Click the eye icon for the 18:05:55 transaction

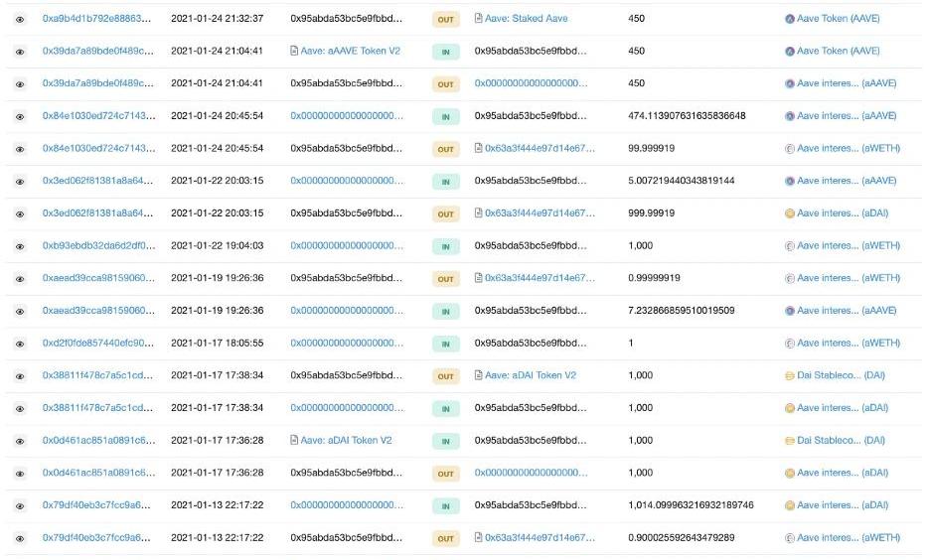20,345
